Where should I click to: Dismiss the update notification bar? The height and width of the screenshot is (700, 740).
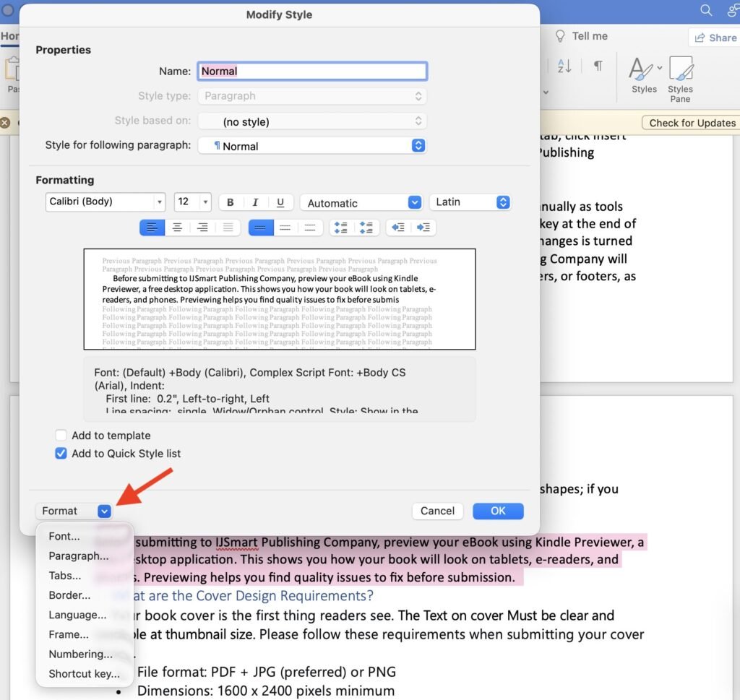[x=5, y=123]
